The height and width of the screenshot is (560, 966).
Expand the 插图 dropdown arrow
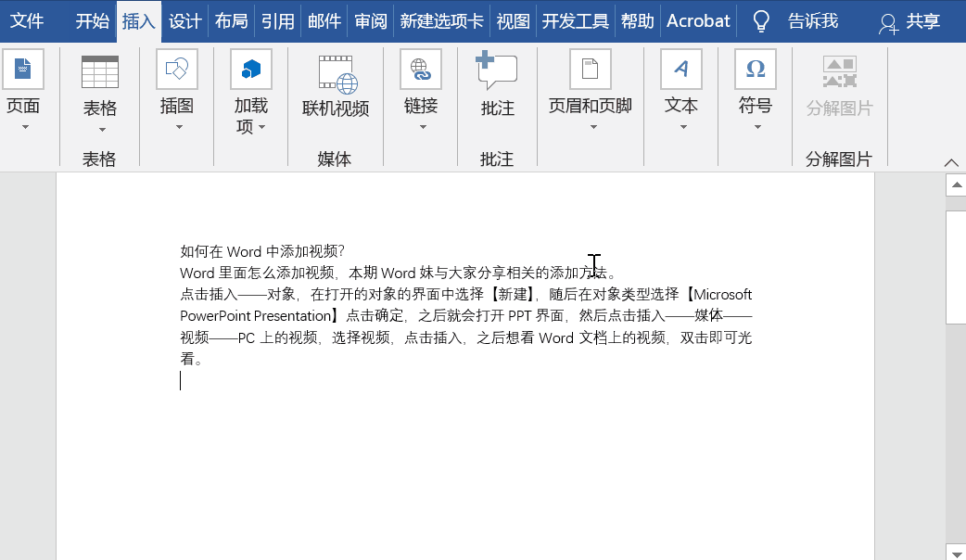coord(179,128)
